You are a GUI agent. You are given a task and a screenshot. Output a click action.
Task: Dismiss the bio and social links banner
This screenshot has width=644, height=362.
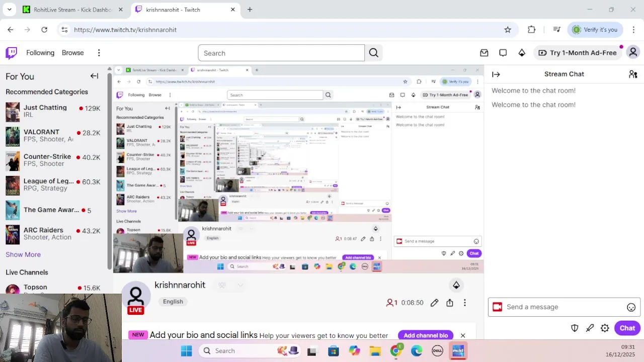463,335
